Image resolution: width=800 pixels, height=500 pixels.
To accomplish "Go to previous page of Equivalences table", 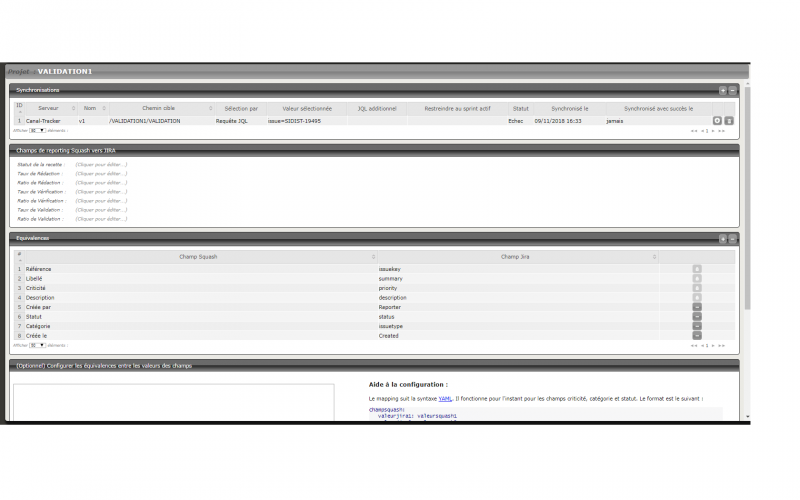I will coord(703,345).
